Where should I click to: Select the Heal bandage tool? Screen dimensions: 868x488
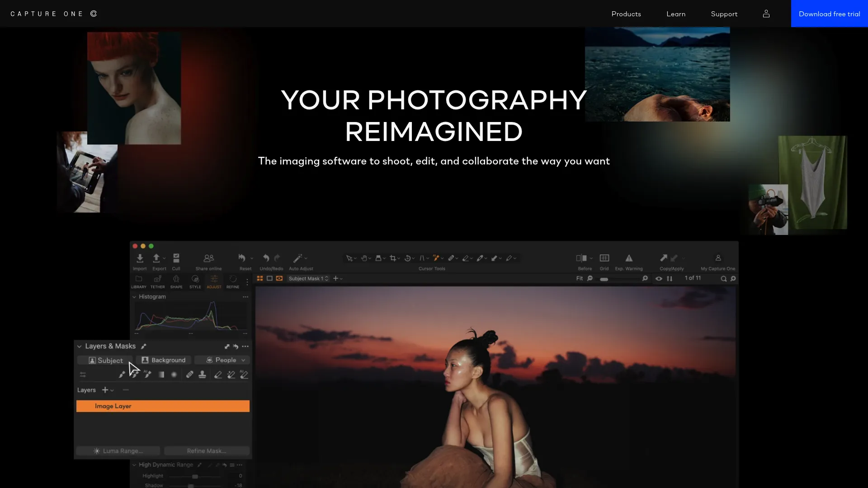(190, 374)
